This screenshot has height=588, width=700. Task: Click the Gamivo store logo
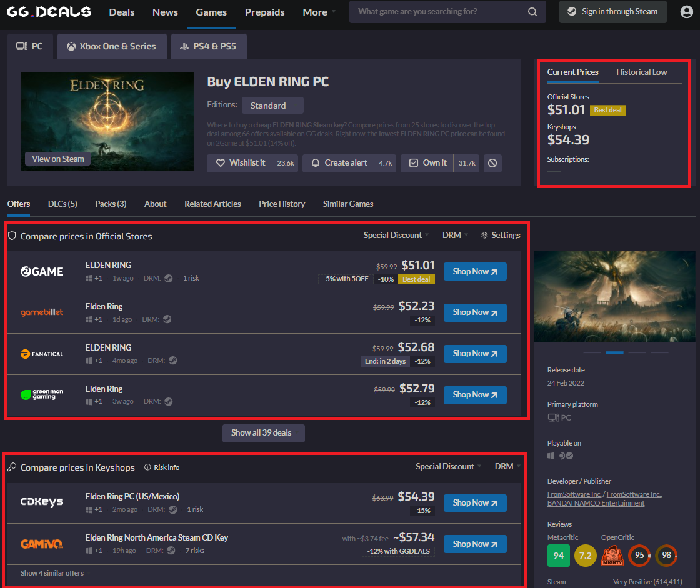42,544
